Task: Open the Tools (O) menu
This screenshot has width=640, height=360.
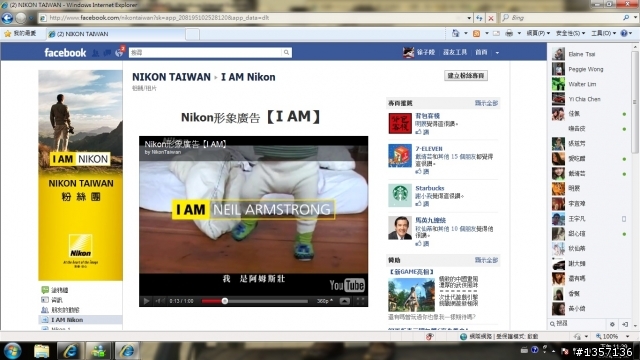Action: click(603, 33)
